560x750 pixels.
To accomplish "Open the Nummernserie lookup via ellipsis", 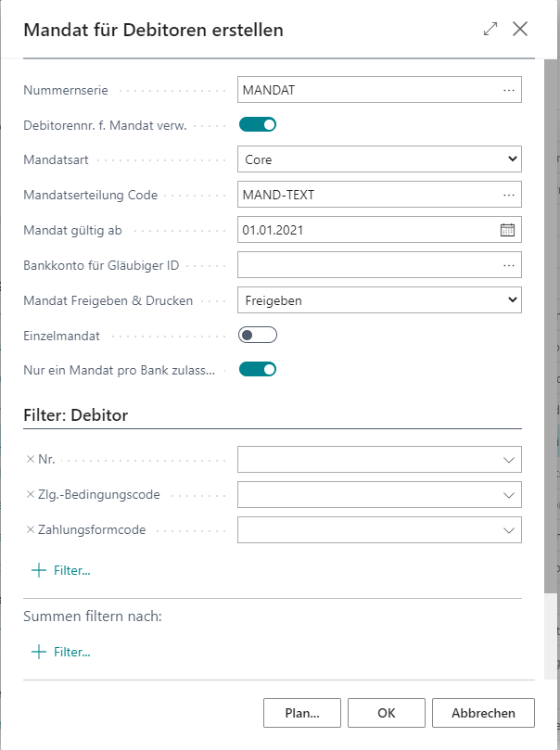I will point(510,90).
